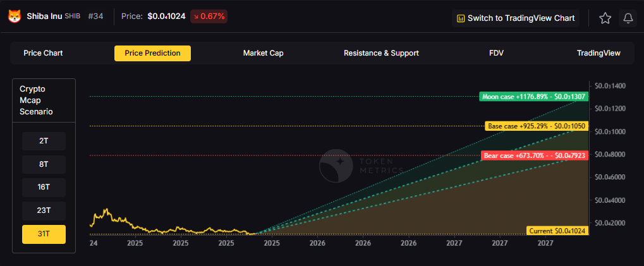Screen dimensions: 644x266
Task: Click the '24' x-axis date label
Action: pos(94,243)
